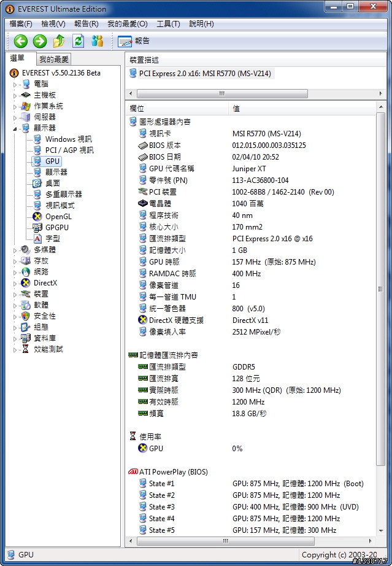Image resolution: width=392 pixels, height=566 pixels.
Task: Click the 主機板 motherboard icon
Action: click(26, 95)
